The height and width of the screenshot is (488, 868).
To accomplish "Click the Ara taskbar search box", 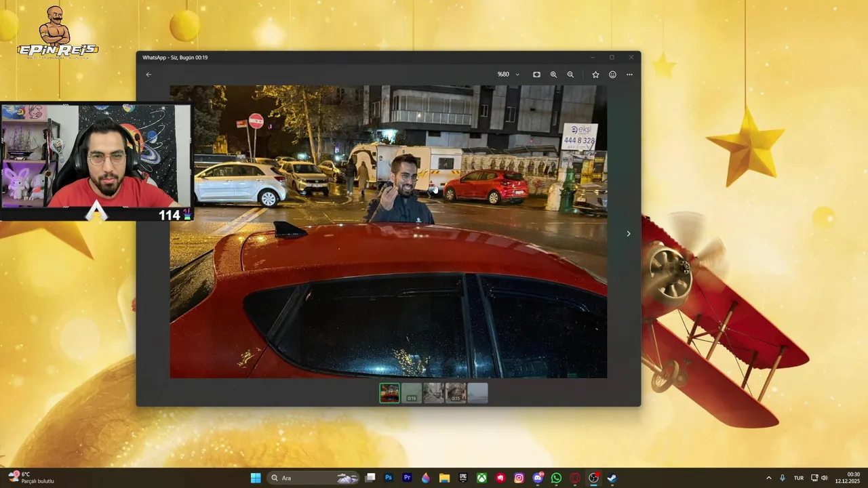I will pos(313,478).
